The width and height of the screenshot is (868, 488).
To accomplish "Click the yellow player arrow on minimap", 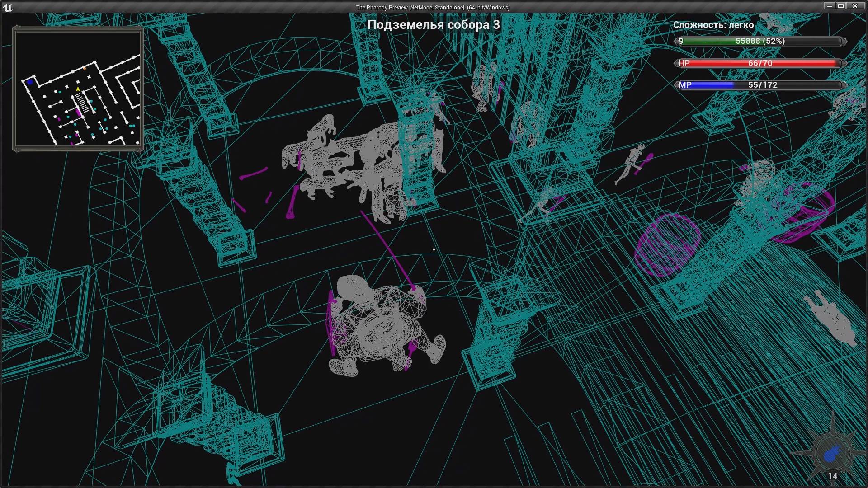I will [x=78, y=90].
